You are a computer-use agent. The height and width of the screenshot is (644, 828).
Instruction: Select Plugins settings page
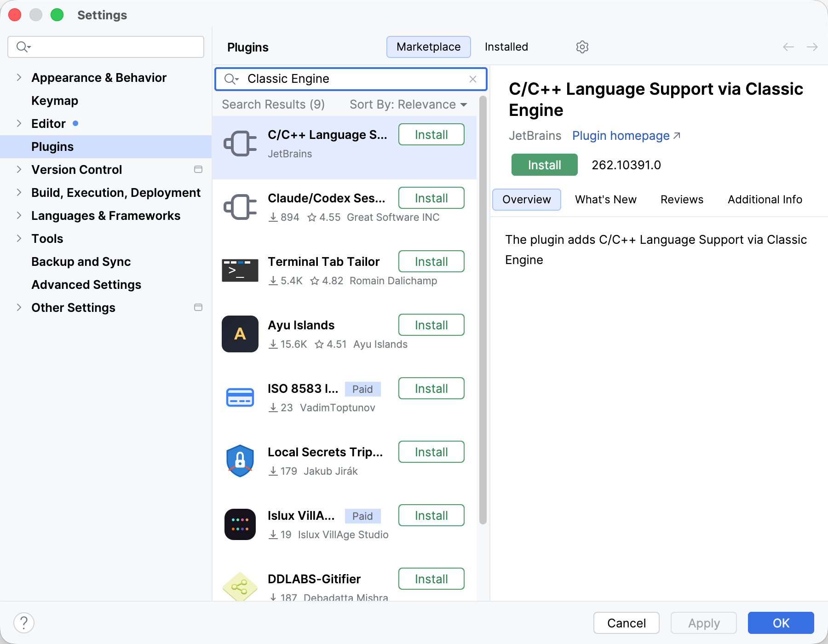coord(106,146)
